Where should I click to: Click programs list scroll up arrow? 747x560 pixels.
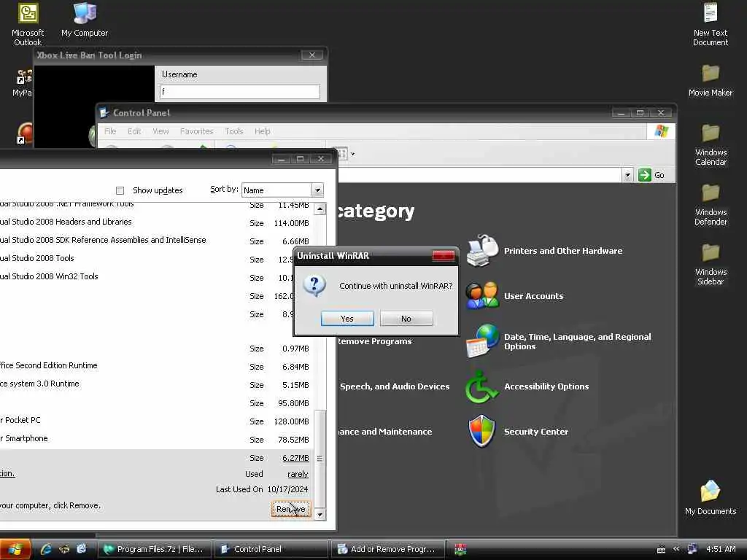[320, 209]
